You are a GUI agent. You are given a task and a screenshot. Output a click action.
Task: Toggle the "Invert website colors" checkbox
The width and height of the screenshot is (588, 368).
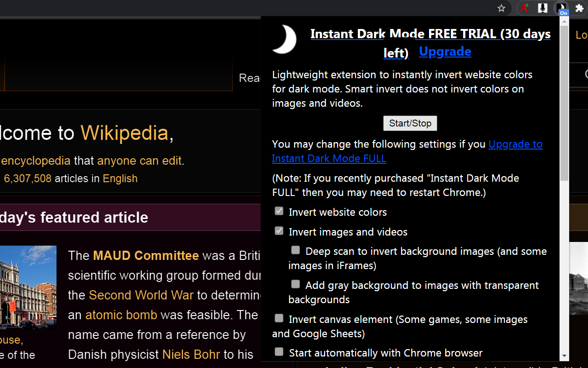click(x=279, y=211)
